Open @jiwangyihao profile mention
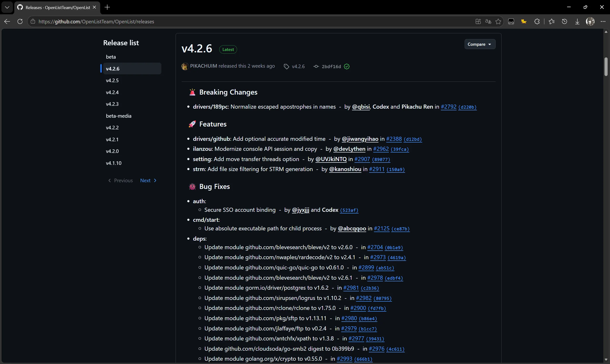The height and width of the screenshot is (364, 610). (360, 139)
